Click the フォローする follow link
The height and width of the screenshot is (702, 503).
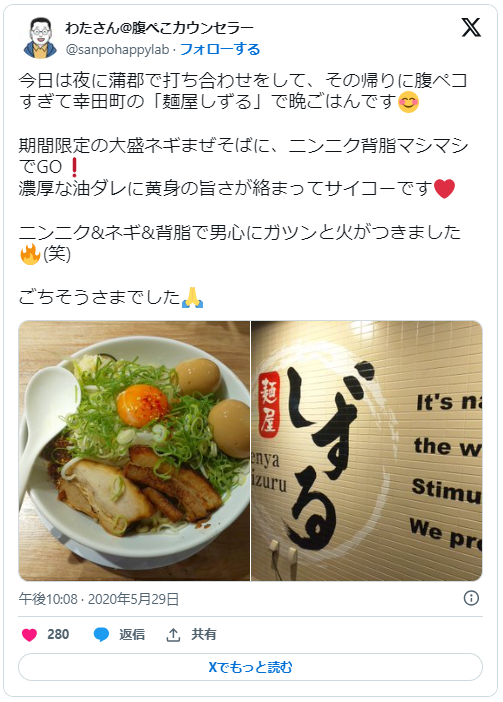[x=220, y=49]
